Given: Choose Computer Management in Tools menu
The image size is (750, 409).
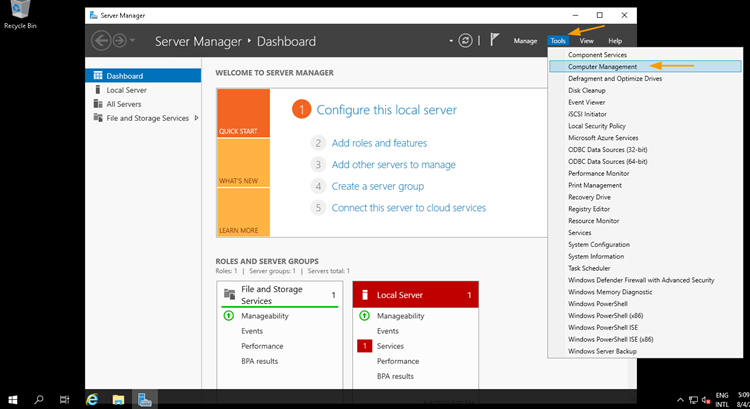Looking at the screenshot, I should click(645, 66).
